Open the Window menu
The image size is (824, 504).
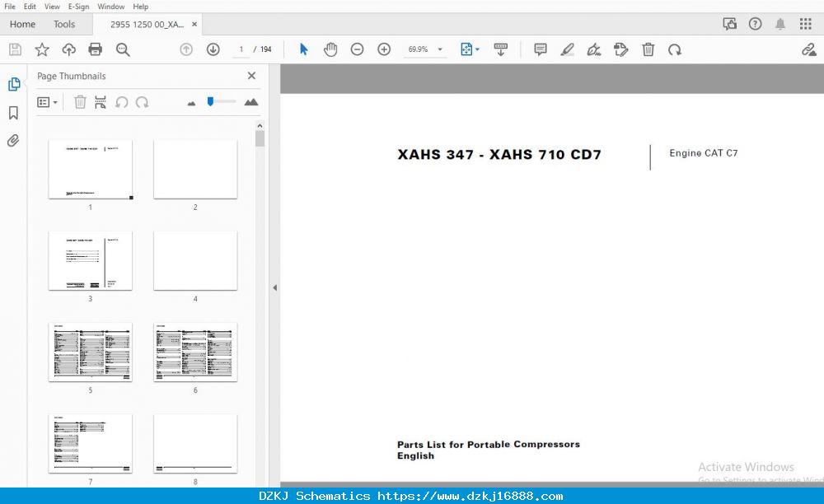(x=111, y=7)
